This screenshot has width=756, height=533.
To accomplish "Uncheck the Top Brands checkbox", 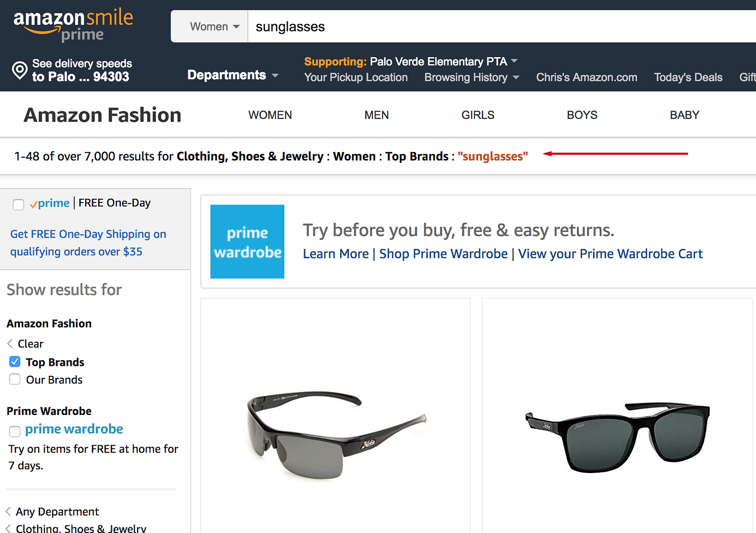I will [15, 362].
